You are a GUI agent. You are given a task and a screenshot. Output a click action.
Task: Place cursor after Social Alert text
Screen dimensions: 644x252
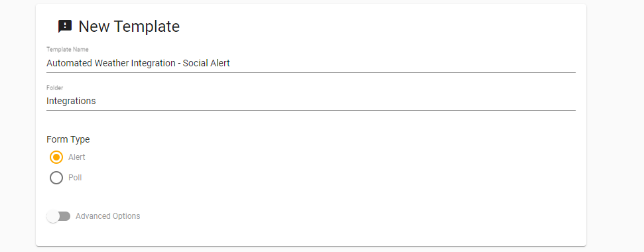[230, 64]
